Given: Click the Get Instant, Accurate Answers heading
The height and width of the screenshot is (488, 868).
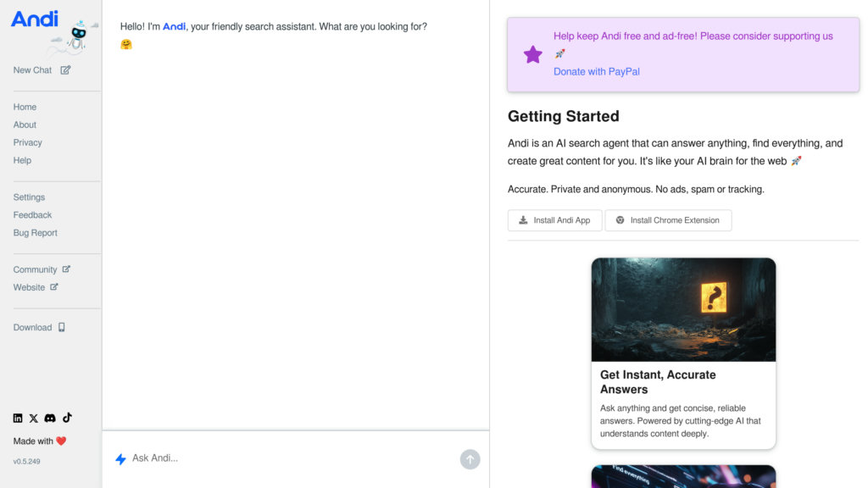Looking at the screenshot, I should [x=658, y=382].
